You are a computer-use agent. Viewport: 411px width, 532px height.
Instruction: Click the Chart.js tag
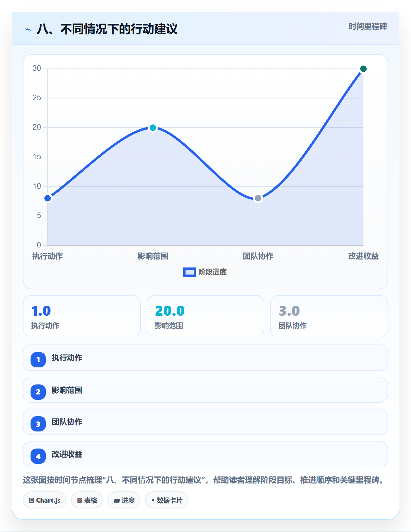pyautogui.click(x=45, y=500)
